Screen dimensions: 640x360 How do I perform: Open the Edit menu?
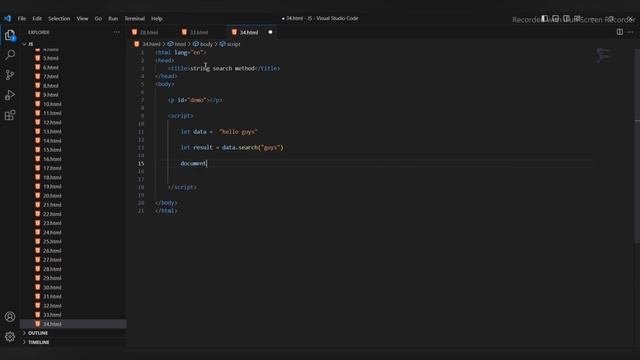pos(37,18)
